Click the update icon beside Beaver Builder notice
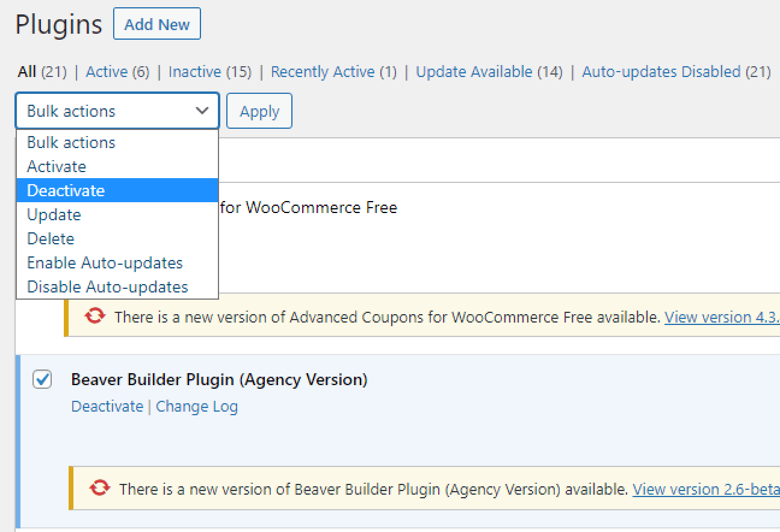Viewport: 780px width, 532px height. 100,489
